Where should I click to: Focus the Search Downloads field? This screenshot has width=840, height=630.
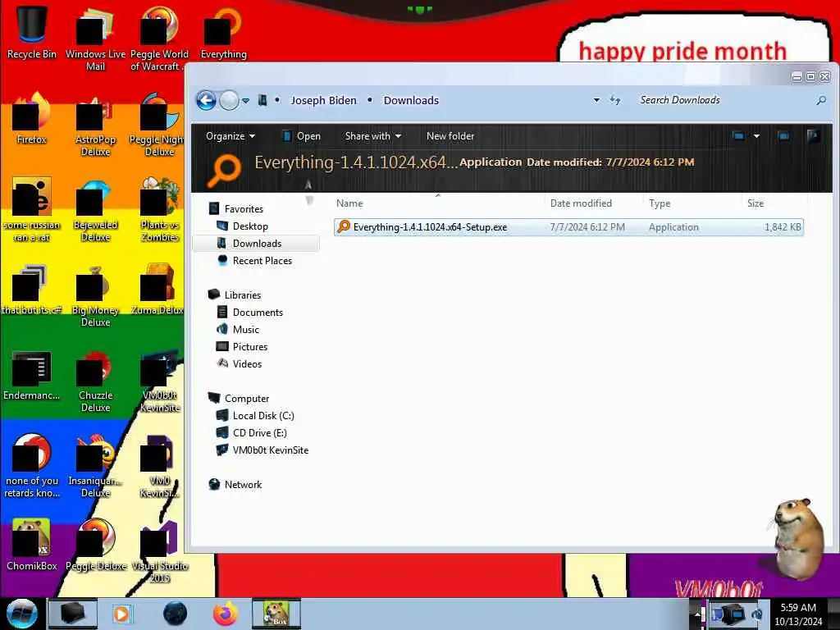click(x=724, y=100)
